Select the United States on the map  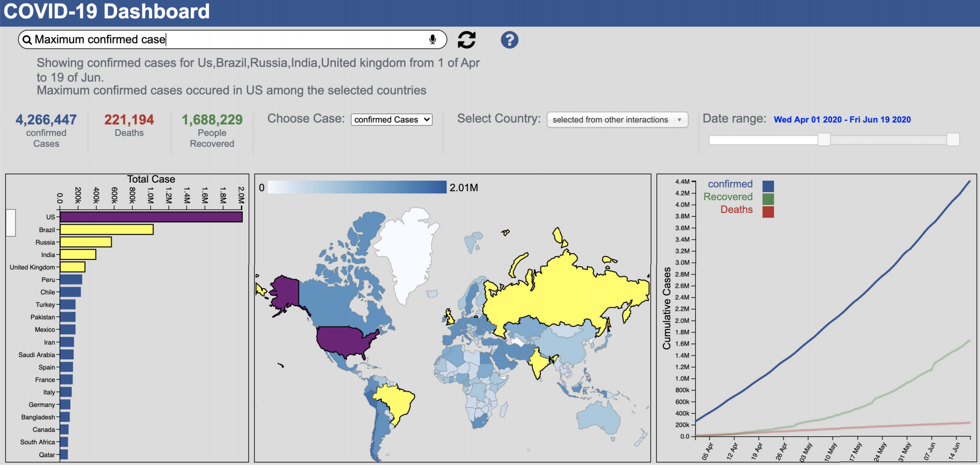click(345, 342)
